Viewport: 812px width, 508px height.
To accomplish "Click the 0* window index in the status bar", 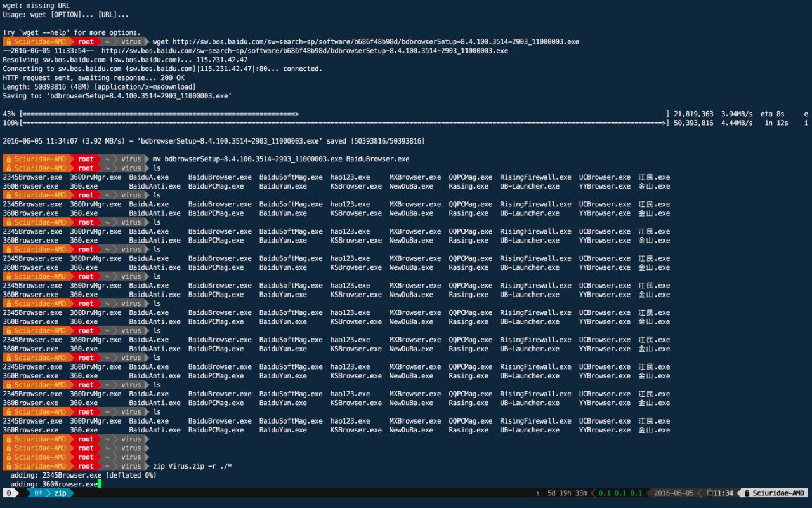I will point(38,493).
